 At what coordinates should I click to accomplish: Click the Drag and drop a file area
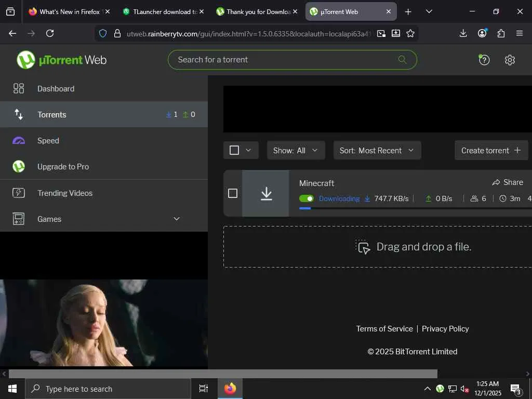[x=378, y=247]
